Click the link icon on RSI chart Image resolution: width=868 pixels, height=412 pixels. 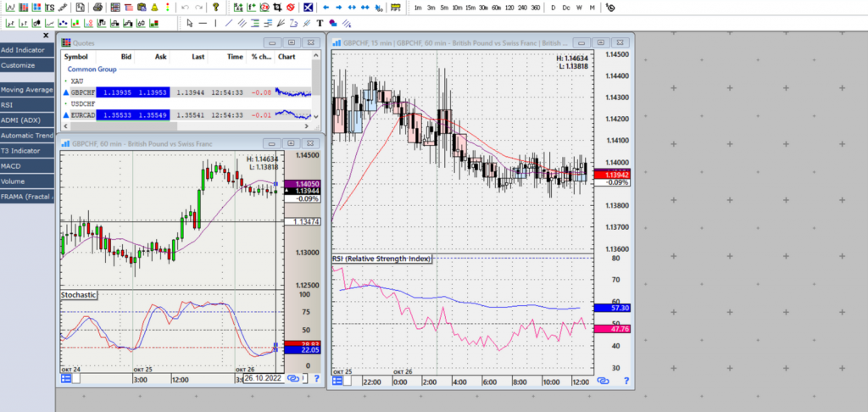coord(604,381)
